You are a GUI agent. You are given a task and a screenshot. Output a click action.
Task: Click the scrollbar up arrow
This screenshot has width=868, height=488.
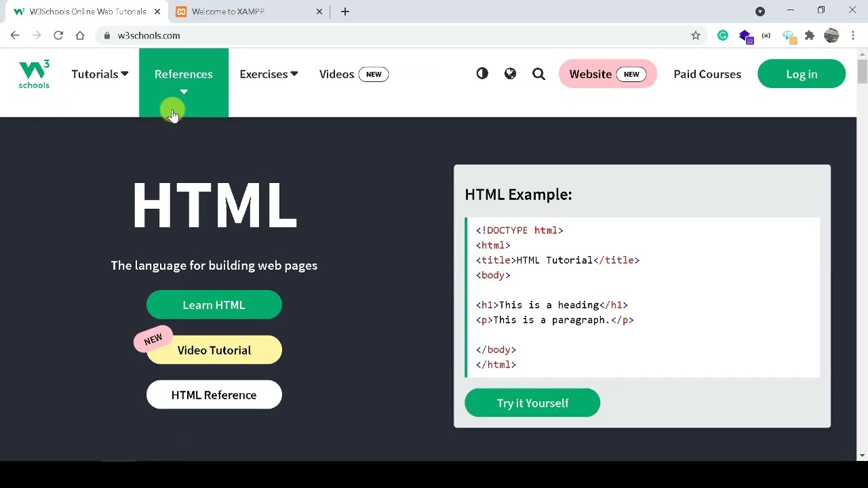pyautogui.click(x=862, y=54)
